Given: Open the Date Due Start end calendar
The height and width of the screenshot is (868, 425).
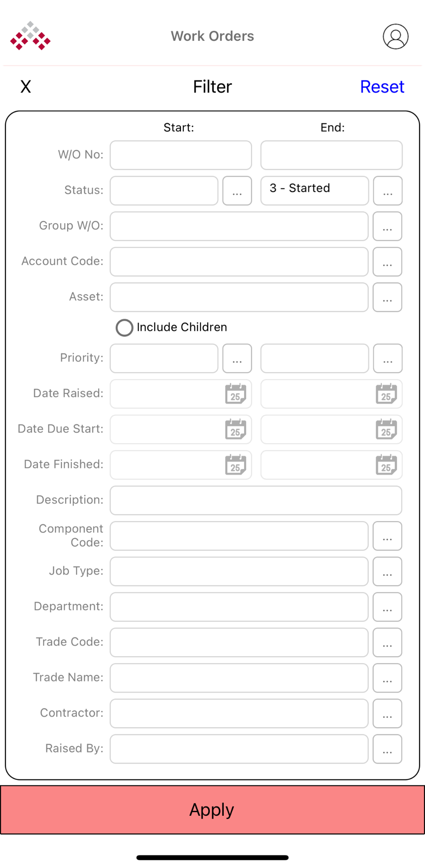Looking at the screenshot, I should (x=386, y=429).
